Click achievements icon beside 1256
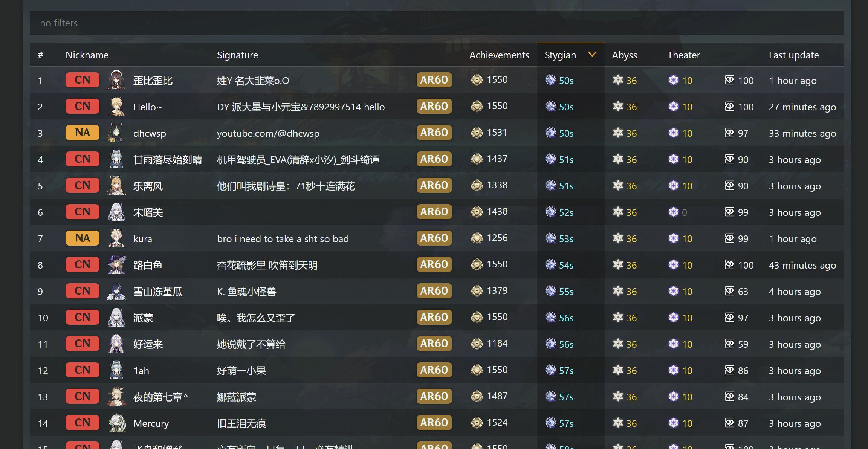The width and height of the screenshot is (868, 449). [x=477, y=238]
